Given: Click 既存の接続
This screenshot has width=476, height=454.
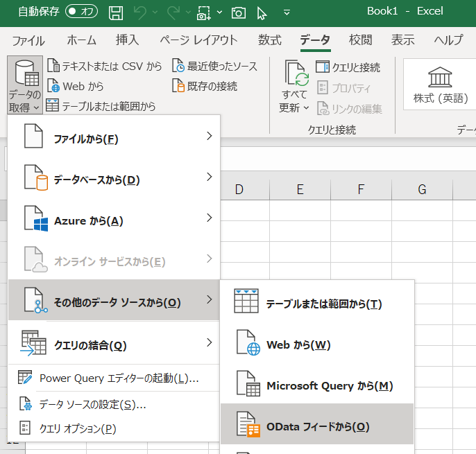Looking at the screenshot, I should tap(205, 86).
